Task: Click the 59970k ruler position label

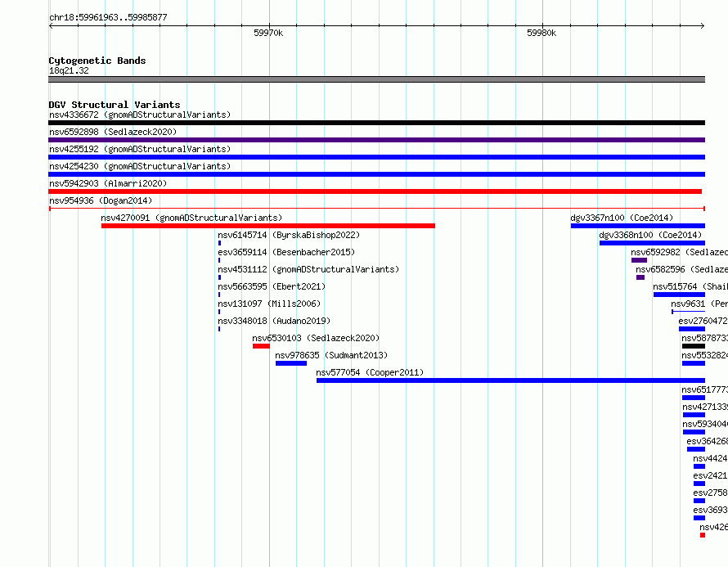Action: (x=268, y=33)
